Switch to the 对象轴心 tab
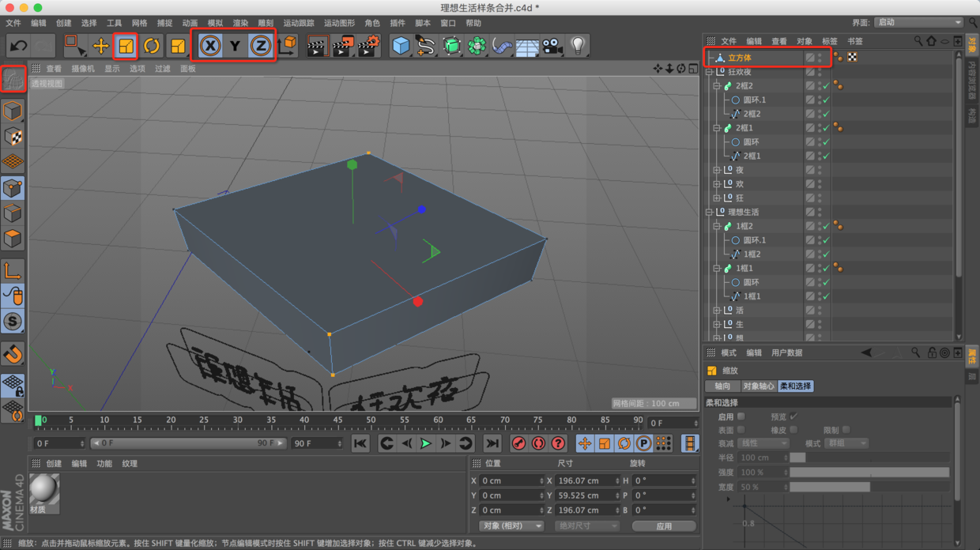The image size is (980, 550). coord(758,386)
